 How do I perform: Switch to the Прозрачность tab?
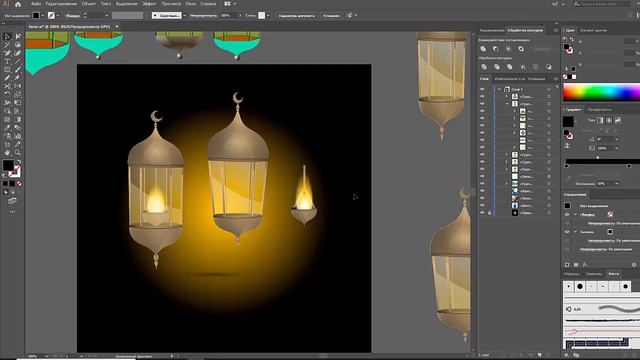pyautogui.click(x=599, y=110)
